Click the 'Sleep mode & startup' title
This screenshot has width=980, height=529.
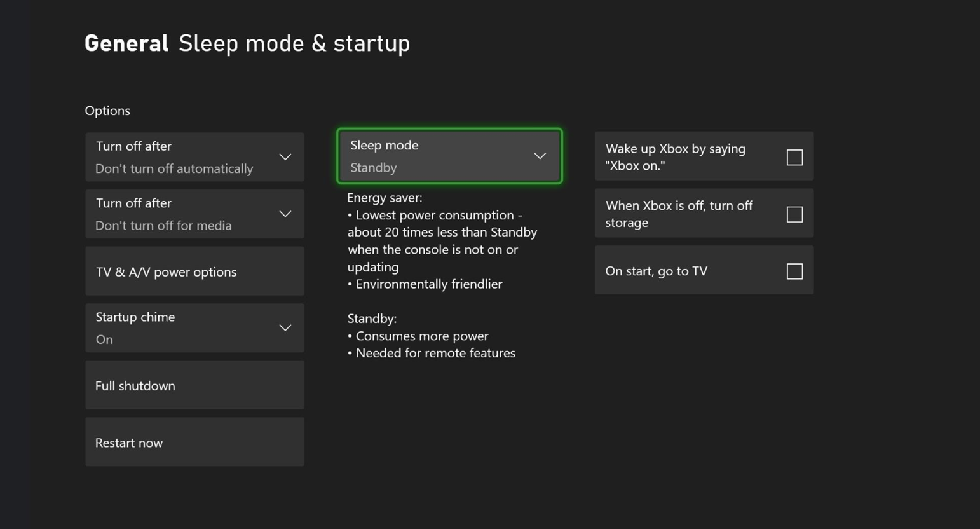tap(294, 43)
